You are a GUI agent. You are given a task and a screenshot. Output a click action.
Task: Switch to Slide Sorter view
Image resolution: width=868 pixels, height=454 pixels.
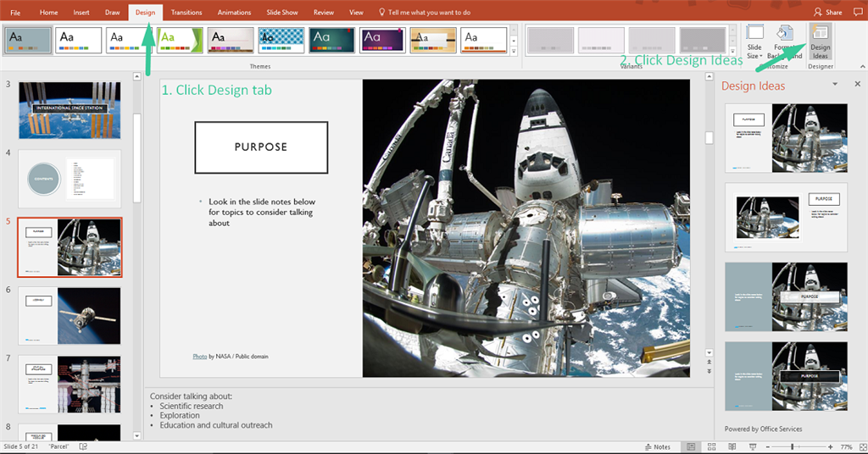712,447
